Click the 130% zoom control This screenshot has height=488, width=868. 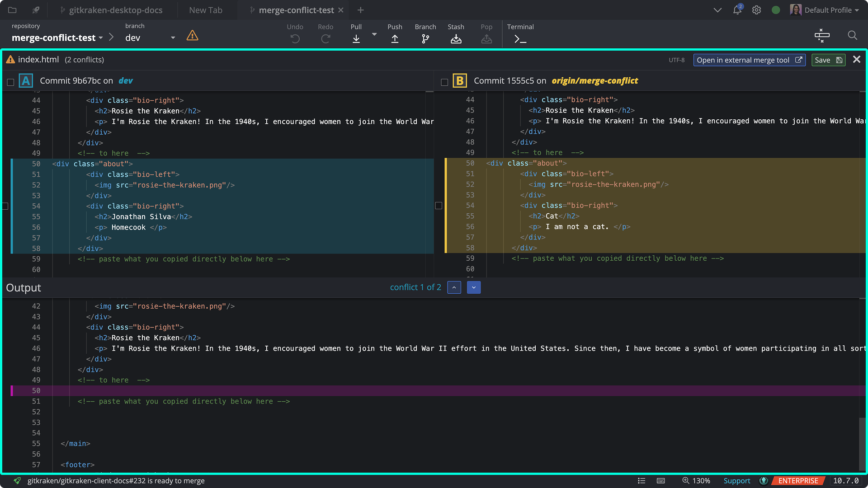697,480
